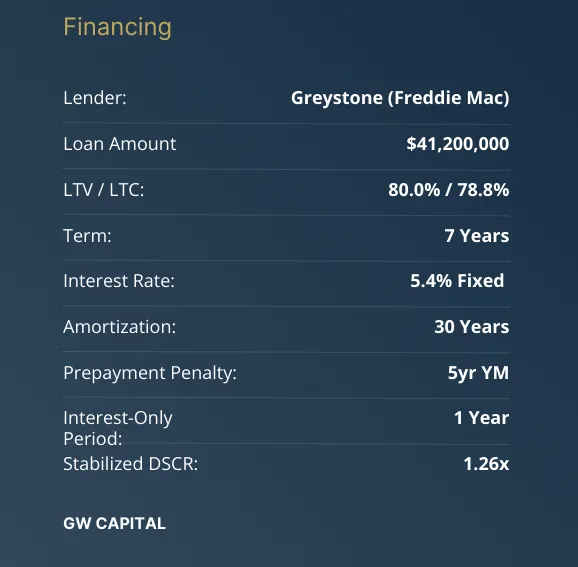Click the $41,200,000 loan amount
The image size is (578, 567).
click(x=458, y=144)
